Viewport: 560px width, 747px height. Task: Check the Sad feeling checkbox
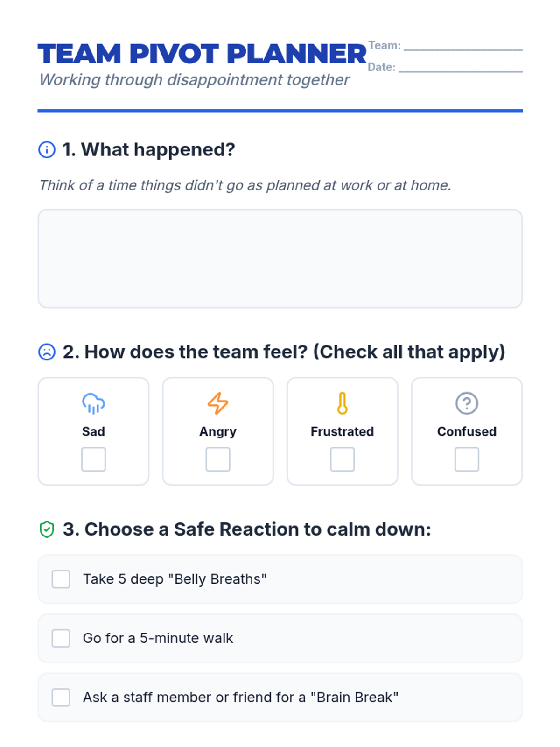click(93, 459)
